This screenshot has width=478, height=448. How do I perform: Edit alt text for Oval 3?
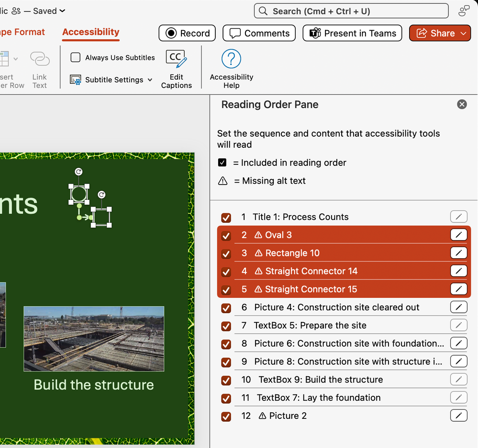pyautogui.click(x=458, y=235)
